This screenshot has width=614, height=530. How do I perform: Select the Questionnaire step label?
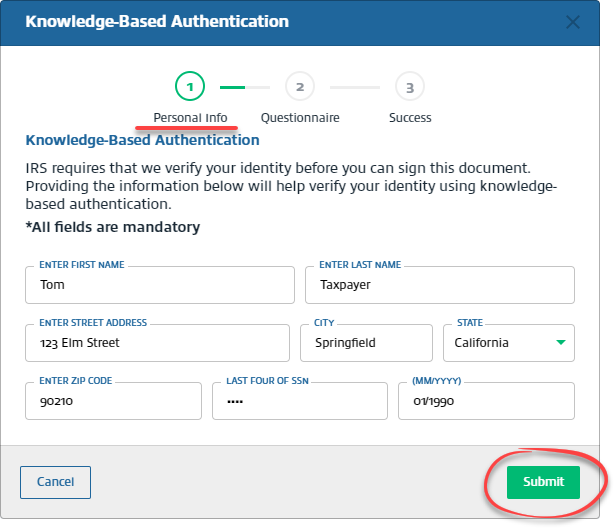pos(299,117)
